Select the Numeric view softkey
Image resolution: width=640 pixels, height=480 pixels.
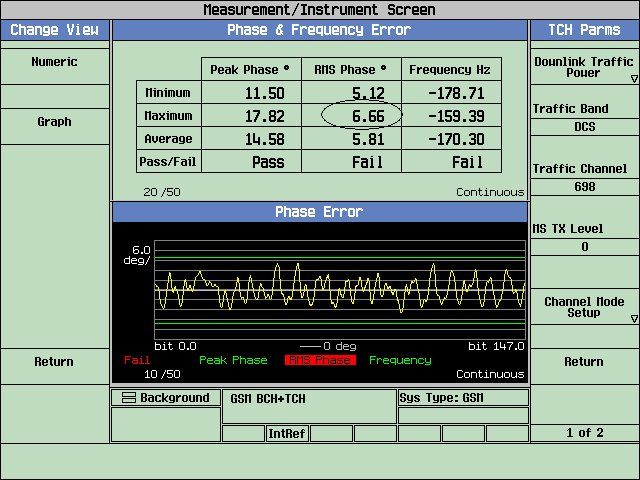pyautogui.click(x=55, y=66)
